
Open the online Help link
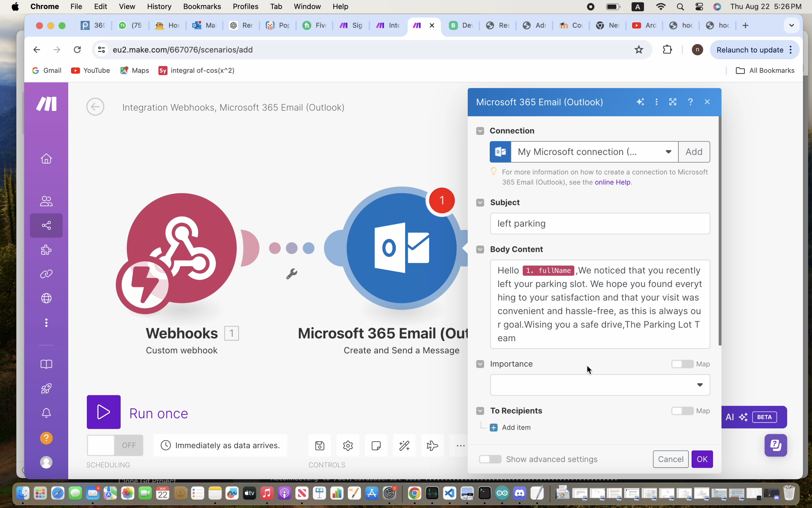pos(612,182)
